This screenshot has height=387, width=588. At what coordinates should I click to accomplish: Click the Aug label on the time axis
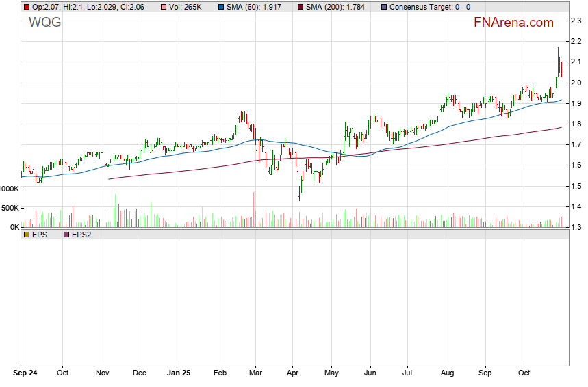tap(447, 373)
